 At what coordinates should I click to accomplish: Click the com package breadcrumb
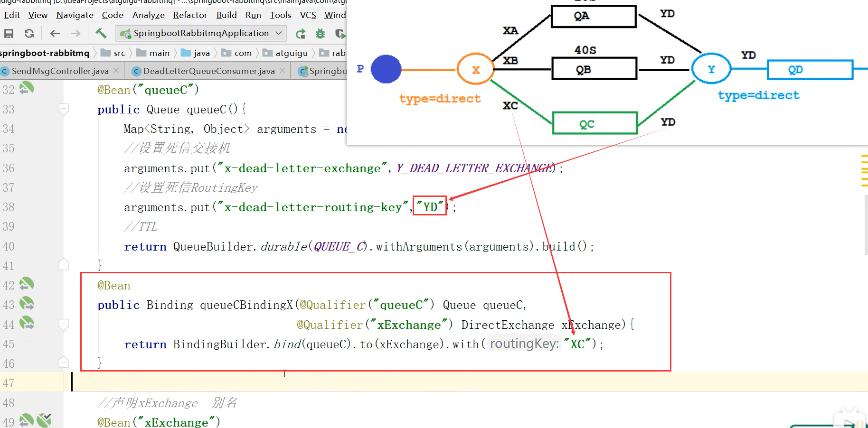pos(237,53)
